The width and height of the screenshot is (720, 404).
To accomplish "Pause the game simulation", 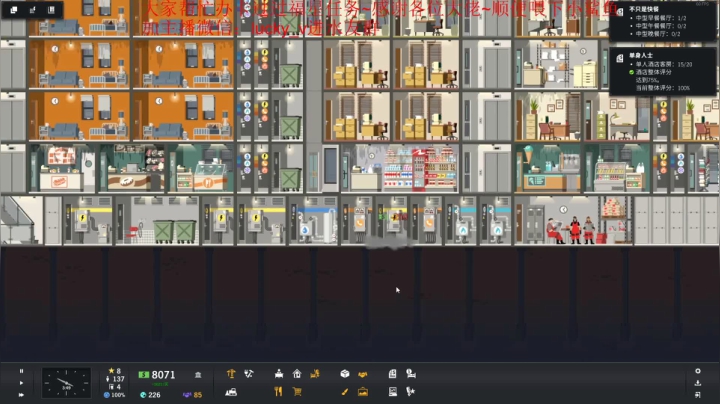I will tap(21, 371).
